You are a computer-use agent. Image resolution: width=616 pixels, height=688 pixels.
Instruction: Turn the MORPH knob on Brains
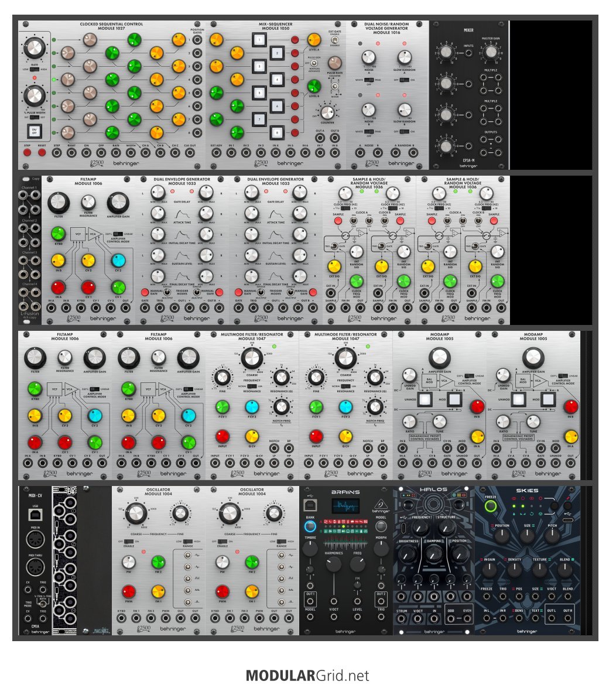(x=381, y=548)
